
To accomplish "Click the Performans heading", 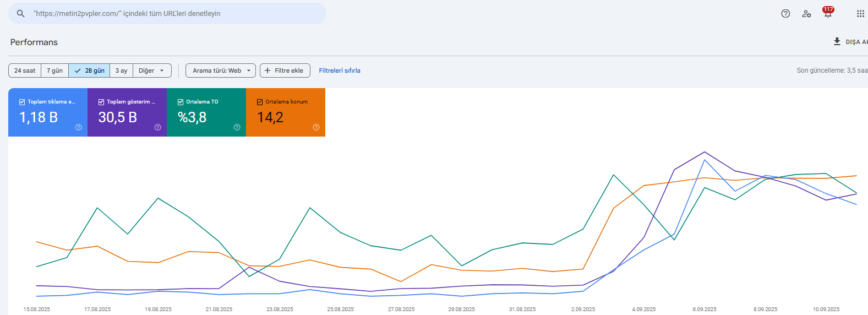I will point(34,42).
